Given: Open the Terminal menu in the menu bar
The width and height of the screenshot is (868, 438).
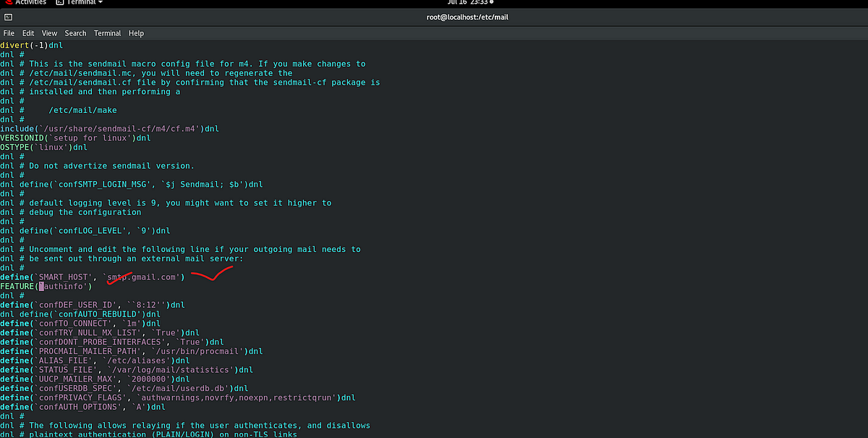Looking at the screenshot, I should point(107,33).
